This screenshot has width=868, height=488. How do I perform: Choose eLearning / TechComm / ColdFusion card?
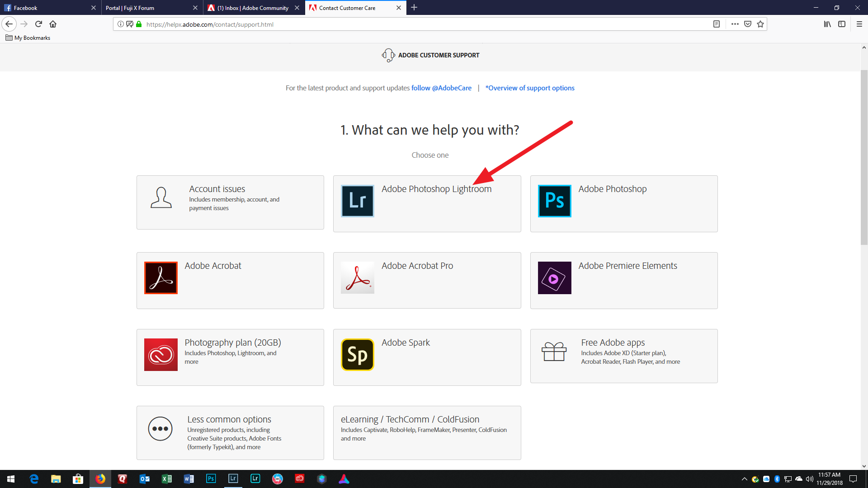[x=427, y=432]
